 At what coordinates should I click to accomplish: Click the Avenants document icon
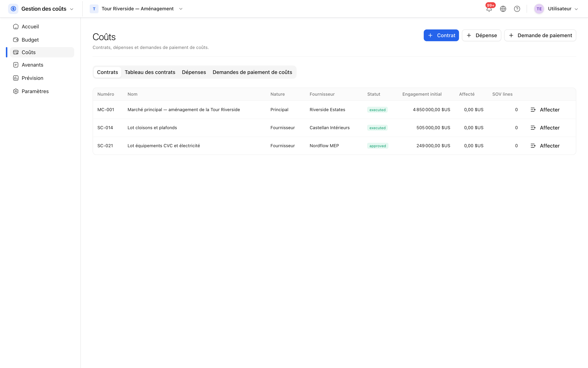coord(16,65)
